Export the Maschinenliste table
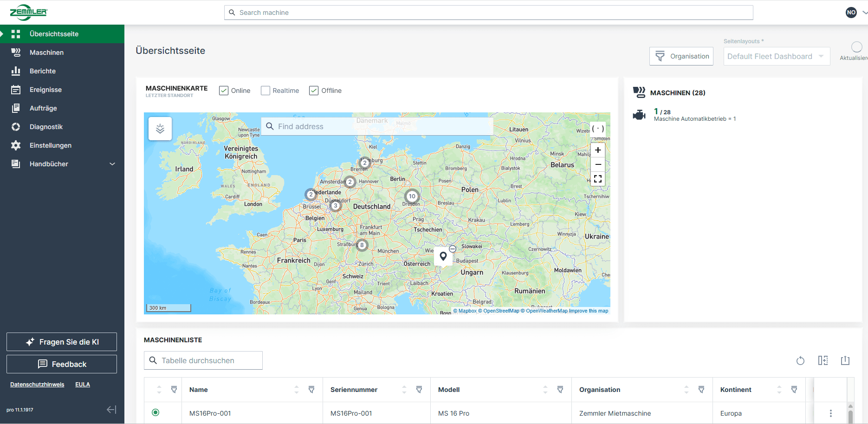 845,360
